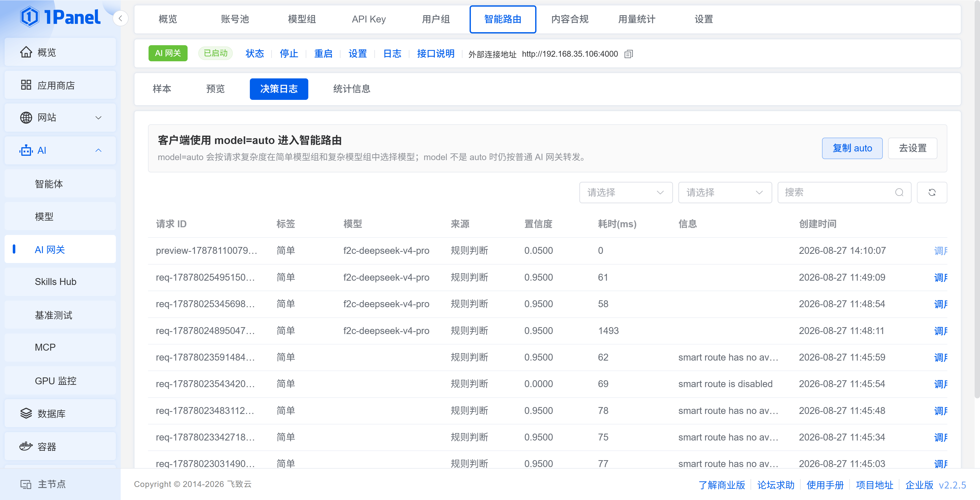Open AI 网关 in the sidebar

tap(60, 249)
